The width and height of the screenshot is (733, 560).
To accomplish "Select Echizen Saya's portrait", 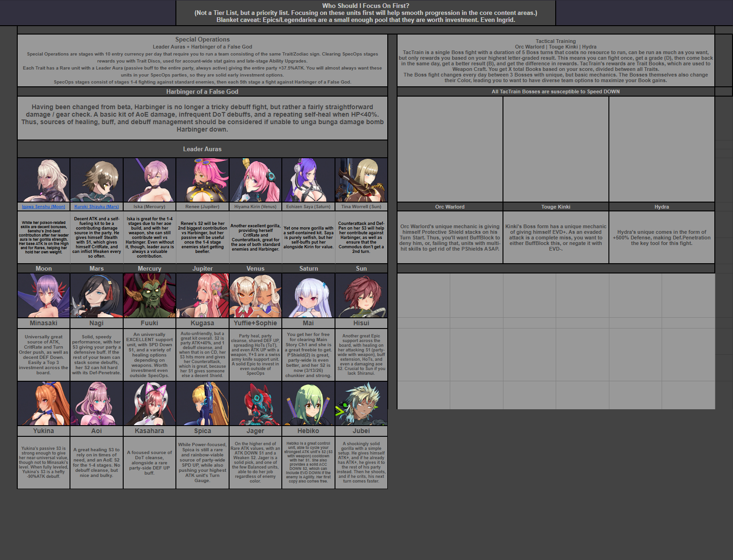I will tap(308, 180).
